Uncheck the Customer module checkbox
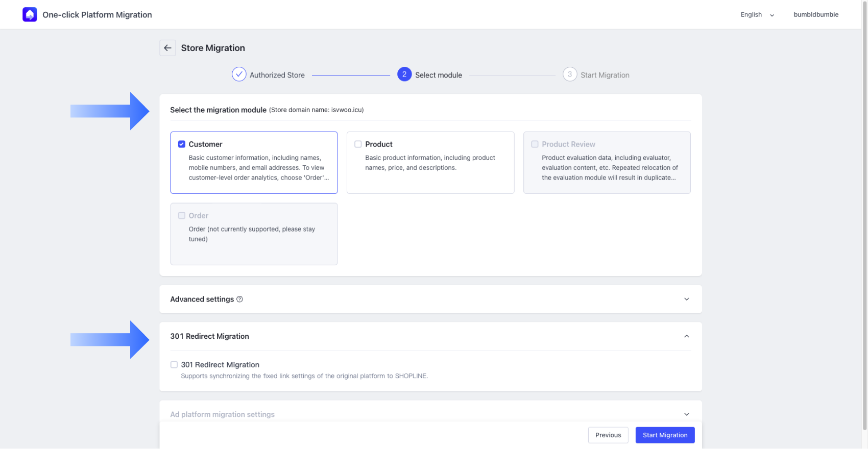Screen dimensions: 868x449 point(181,144)
